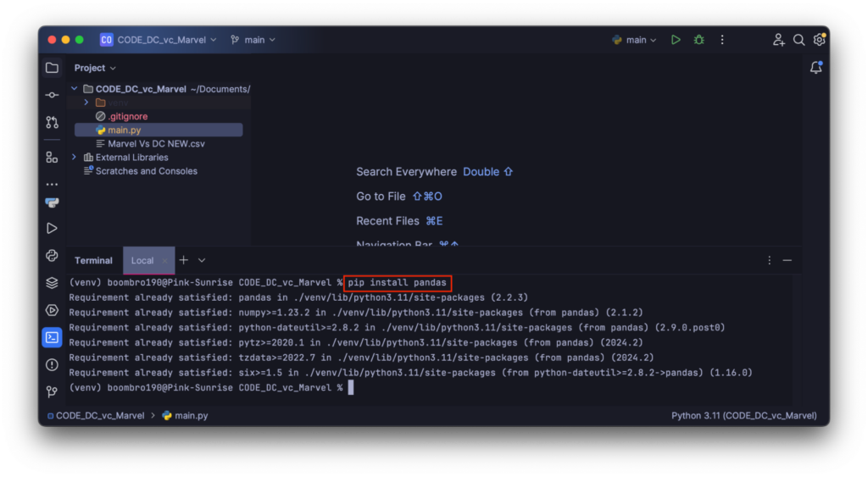This screenshot has width=868, height=477.
Task: Open the Commit tool window
Action: (x=52, y=95)
